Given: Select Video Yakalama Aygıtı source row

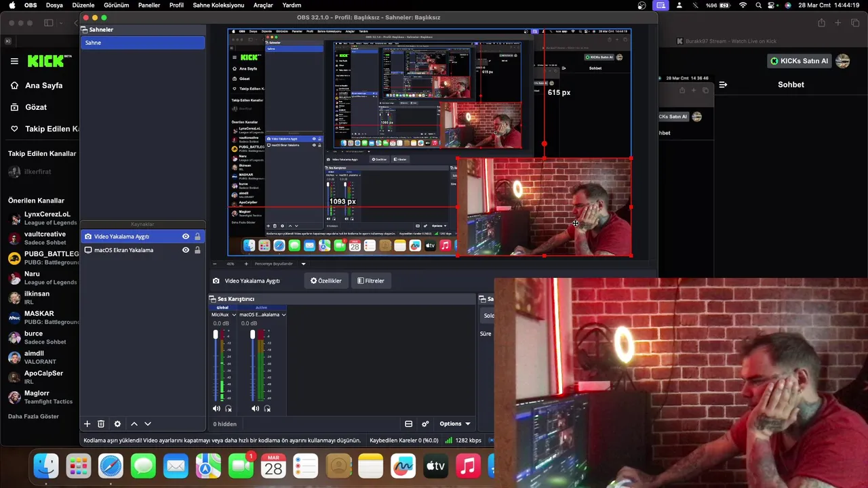Looking at the screenshot, I should tap(142, 237).
